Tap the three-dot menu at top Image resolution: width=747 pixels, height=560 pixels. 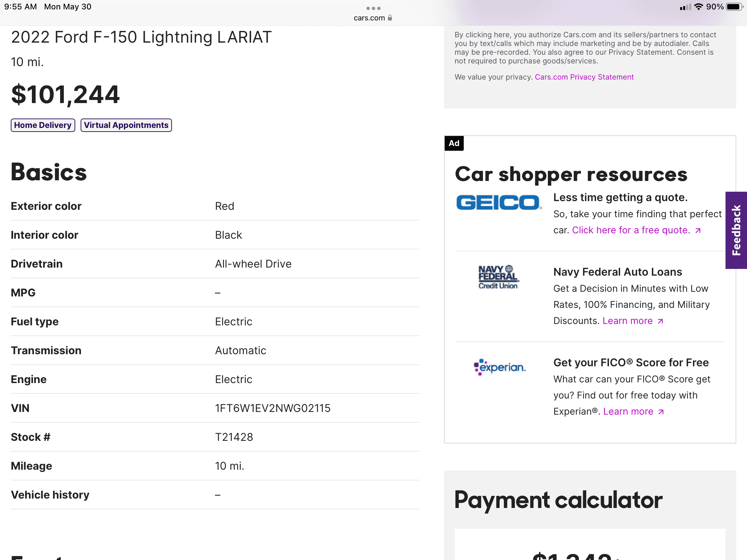(373, 8)
